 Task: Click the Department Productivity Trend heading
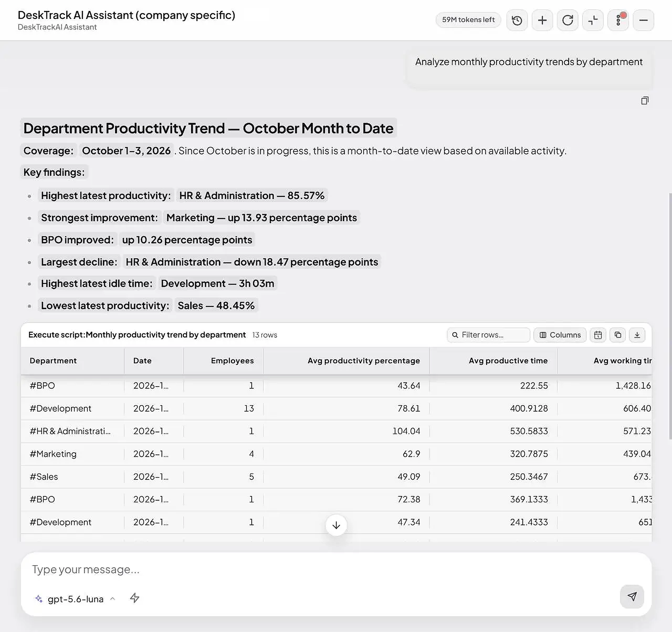(x=208, y=128)
